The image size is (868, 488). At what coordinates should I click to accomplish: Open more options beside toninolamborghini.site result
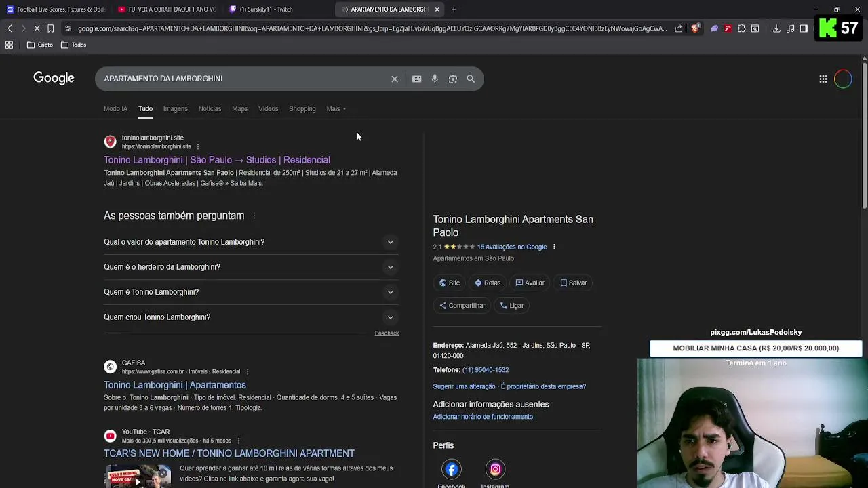pos(198,146)
